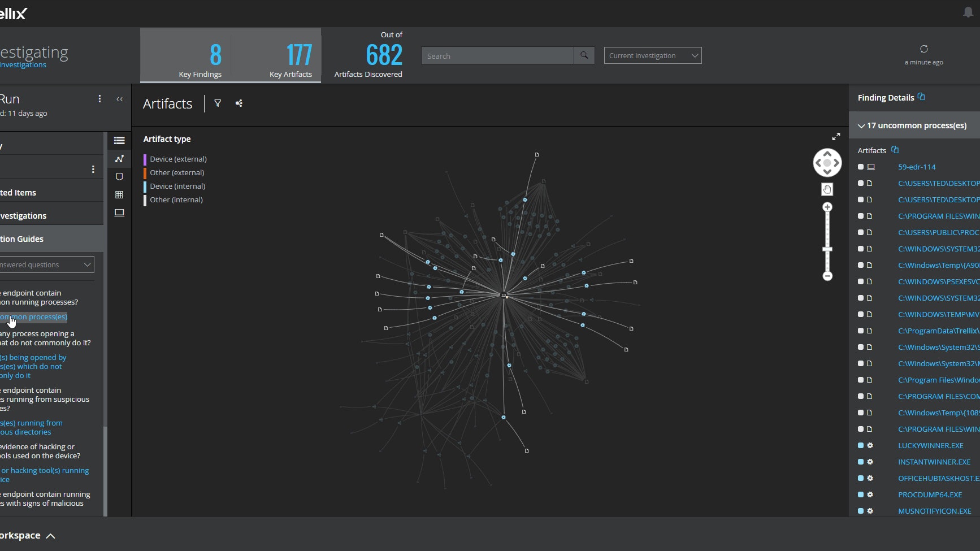Select the shield view icon in sidebar

119,177
